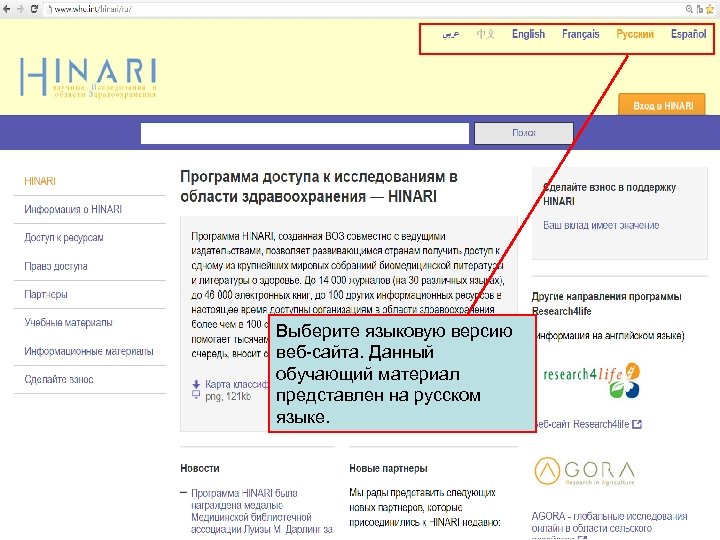Screen dimensions: 720x540
Task: Click the AGORA logo
Action: coord(585,471)
